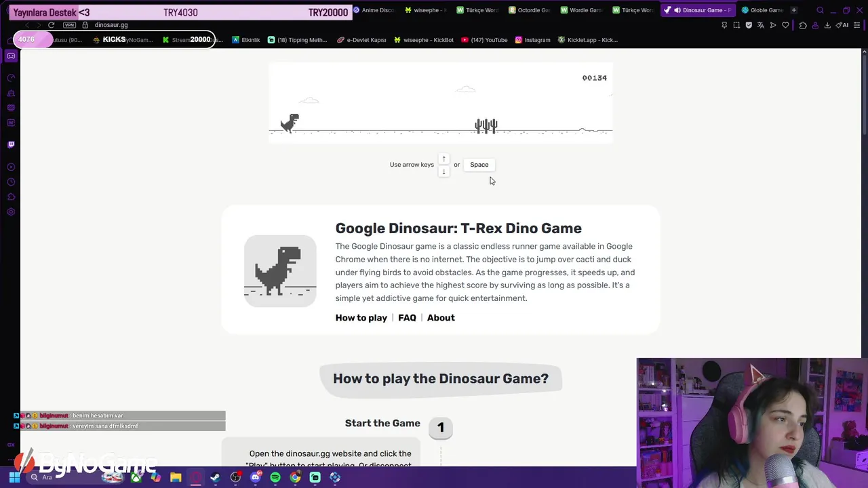The height and width of the screenshot is (488, 868).
Task: Switch to the wiseephe tab
Action: pyautogui.click(x=426, y=10)
